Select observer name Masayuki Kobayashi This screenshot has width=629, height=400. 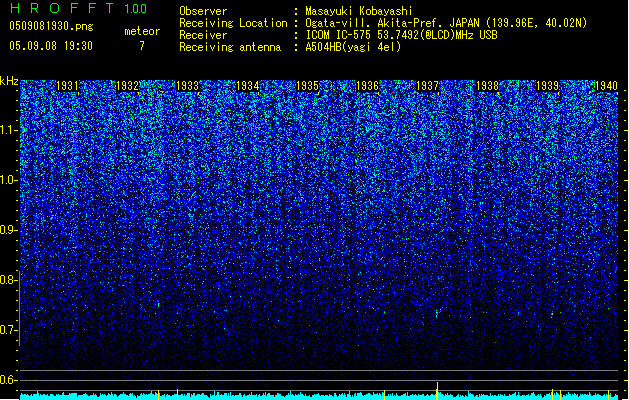pos(359,11)
